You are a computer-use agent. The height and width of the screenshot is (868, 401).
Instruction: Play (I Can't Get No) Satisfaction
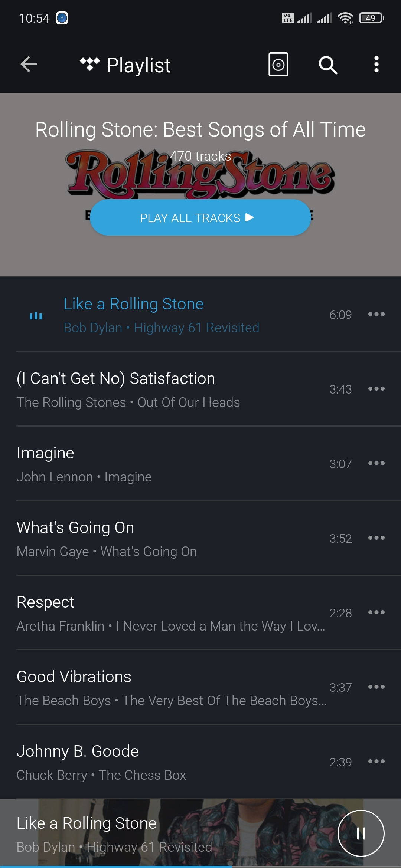tap(149, 389)
